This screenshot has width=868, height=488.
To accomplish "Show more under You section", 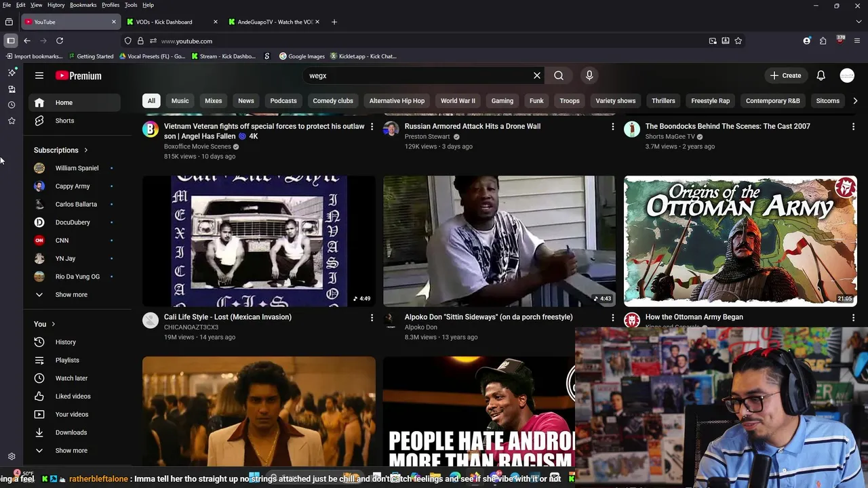I will (75, 451).
